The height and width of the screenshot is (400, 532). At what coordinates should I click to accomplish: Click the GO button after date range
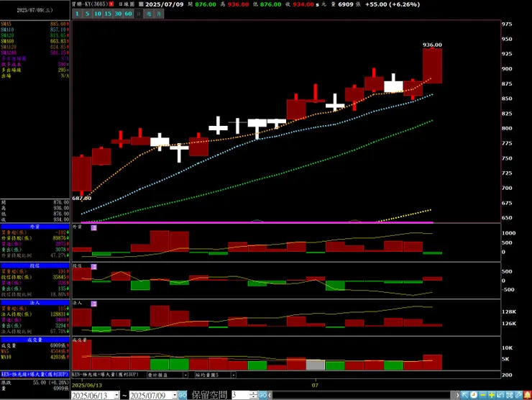(x=183, y=395)
